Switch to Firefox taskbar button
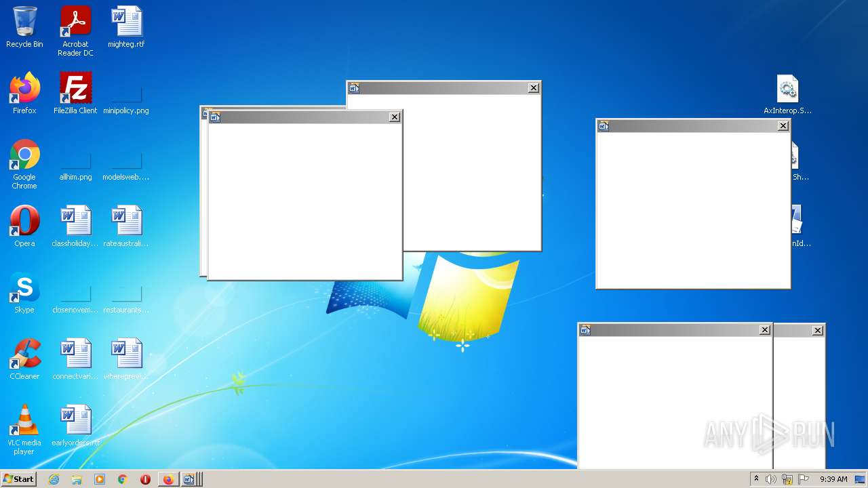Screen dimensions: 868x488 tap(168, 479)
